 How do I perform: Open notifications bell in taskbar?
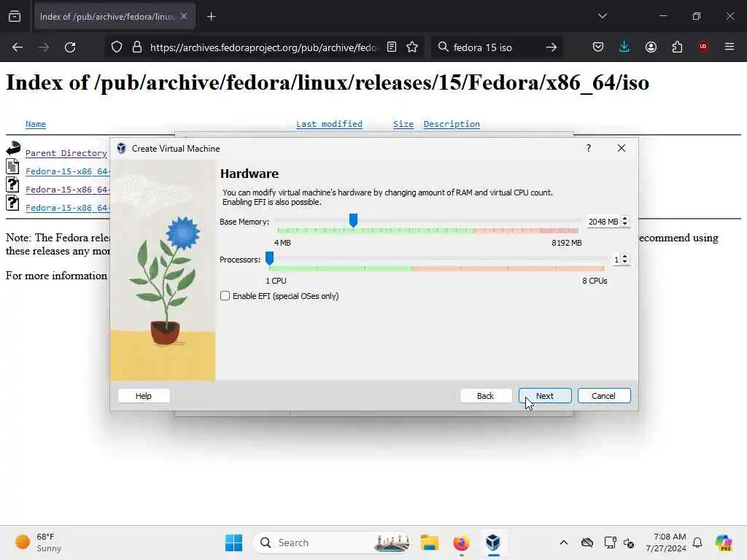(697, 542)
